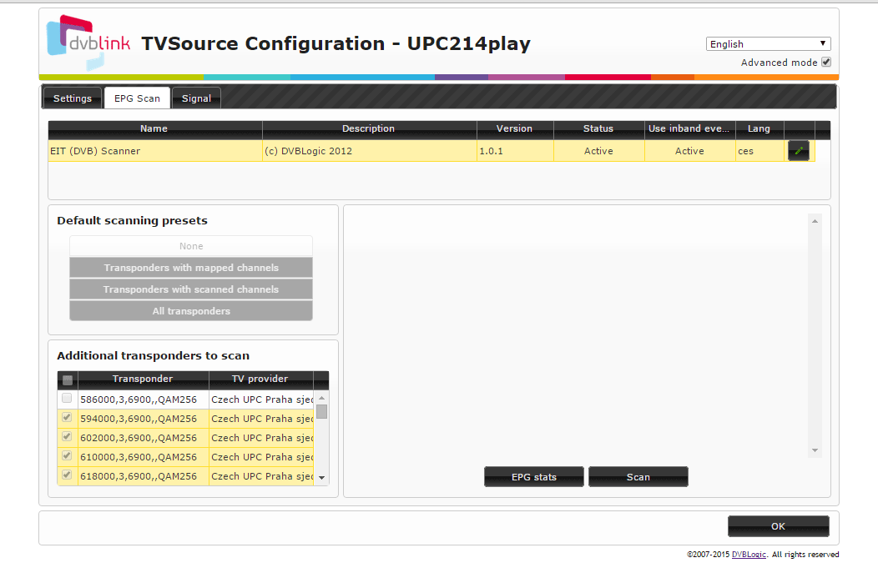Click the Description column header

[369, 129]
